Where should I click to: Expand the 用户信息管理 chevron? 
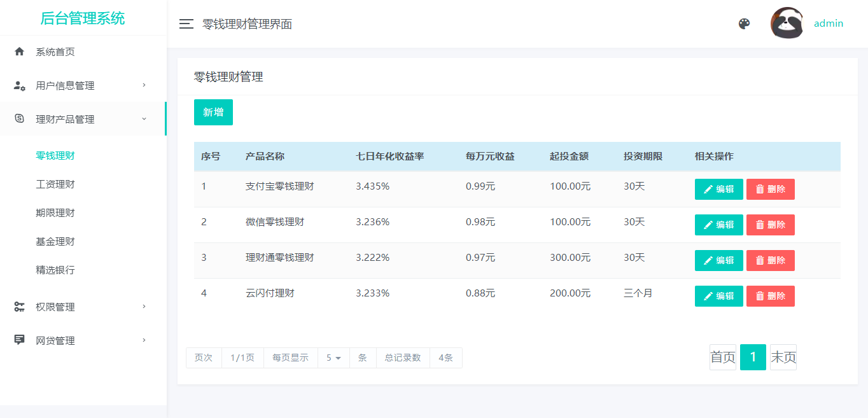pos(144,85)
